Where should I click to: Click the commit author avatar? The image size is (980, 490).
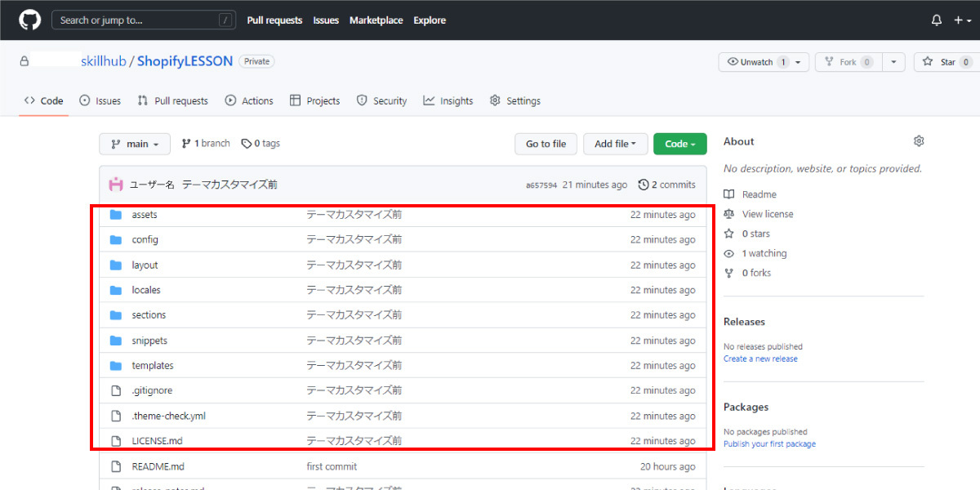[x=116, y=185]
